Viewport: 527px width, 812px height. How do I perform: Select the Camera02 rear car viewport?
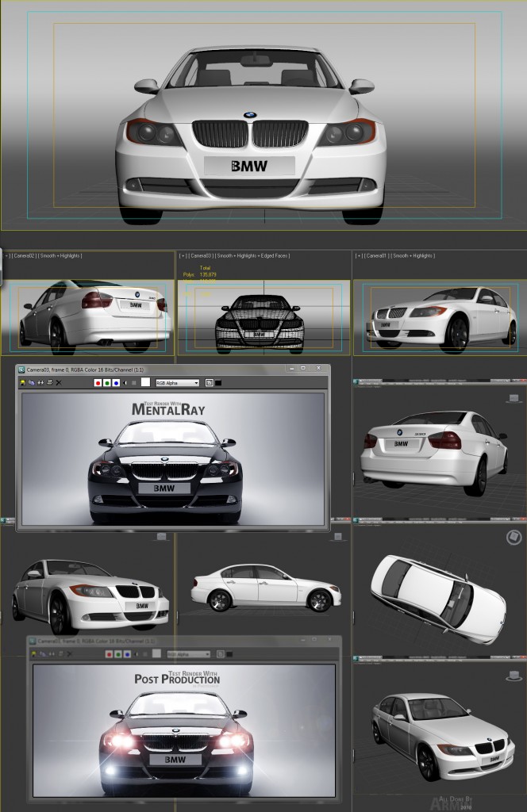[87, 317]
